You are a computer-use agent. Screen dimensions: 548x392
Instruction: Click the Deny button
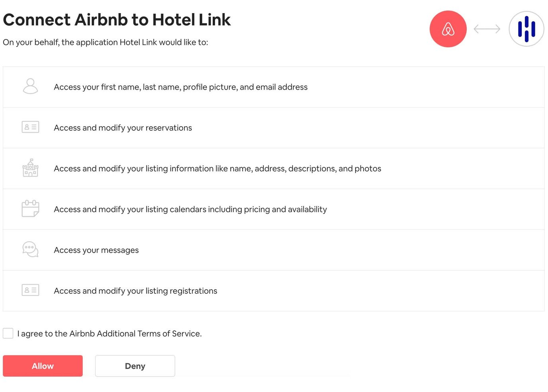(x=135, y=366)
